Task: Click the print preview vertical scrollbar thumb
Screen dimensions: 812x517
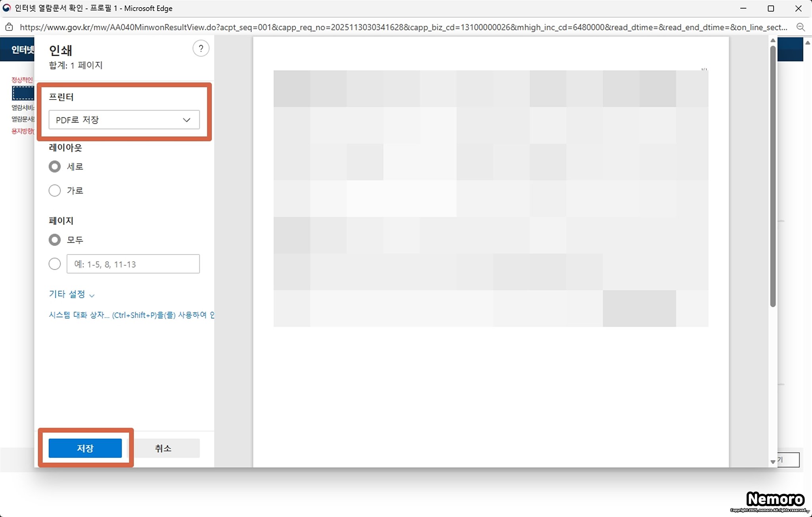Action: (x=772, y=176)
